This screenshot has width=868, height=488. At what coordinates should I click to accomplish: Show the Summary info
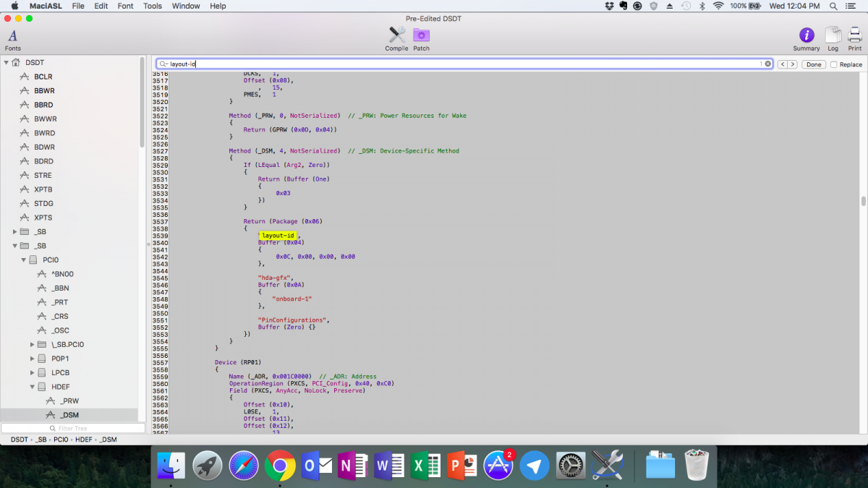click(x=806, y=35)
